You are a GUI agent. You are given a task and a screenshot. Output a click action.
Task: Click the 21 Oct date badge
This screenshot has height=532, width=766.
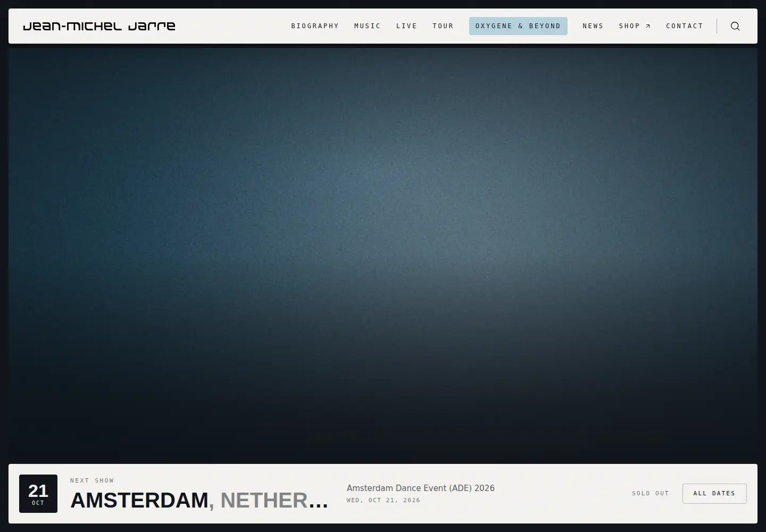[x=38, y=494]
